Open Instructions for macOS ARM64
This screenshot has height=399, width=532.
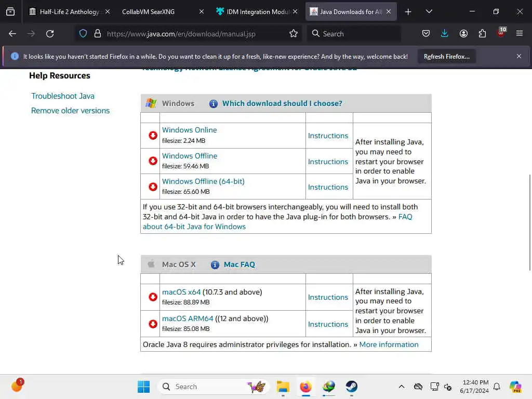tap(328, 324)
